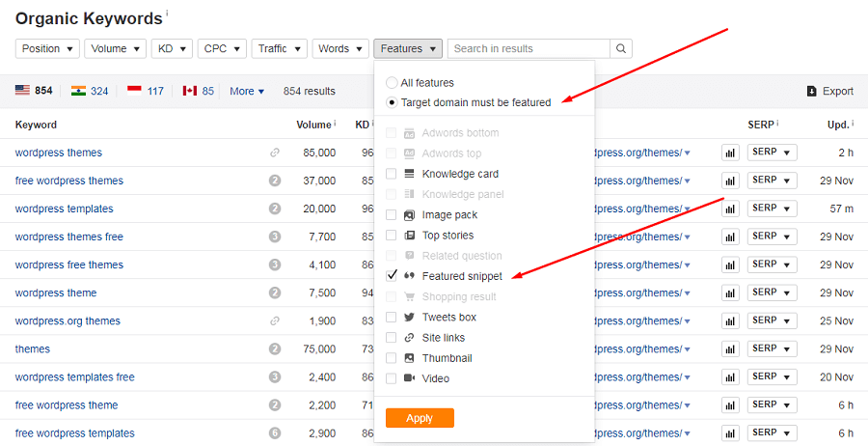Select the All features radio button
The height and width of the screenshot is (446, 868).
click(392, 83)
